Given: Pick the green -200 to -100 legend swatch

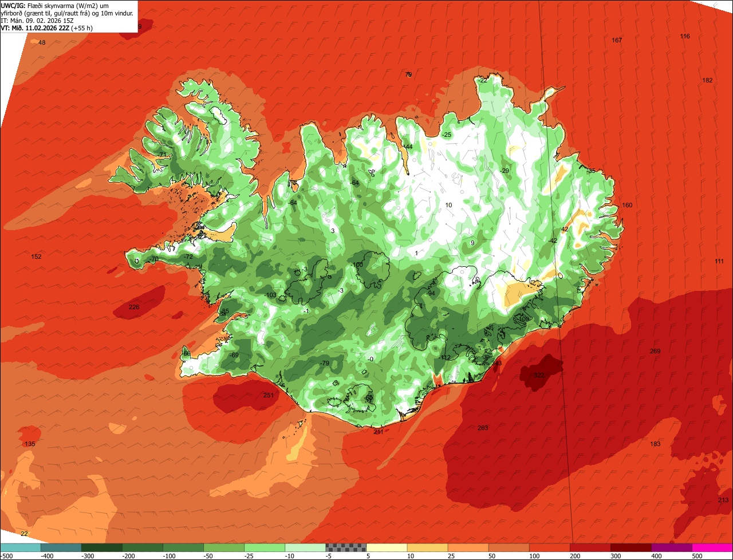Looking at the screenshot, I should [143, 547].
